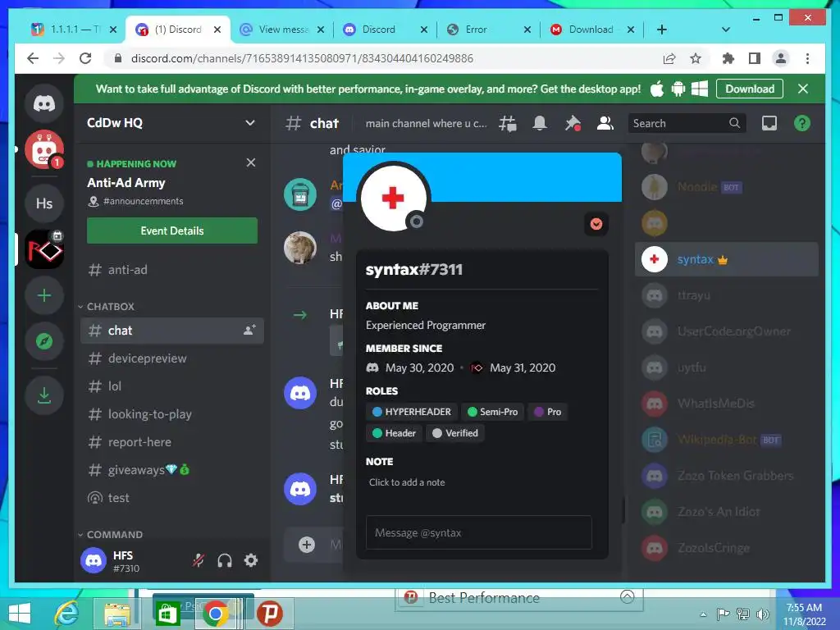Viewport: 840px width, 630px height.
Task: Open Chrome from the Windows taskbar
Action: pyautogui.click(x=216, y=614)
